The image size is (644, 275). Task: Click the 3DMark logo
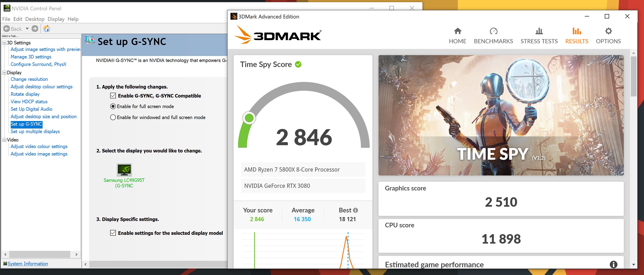click(x=278, y=35)
